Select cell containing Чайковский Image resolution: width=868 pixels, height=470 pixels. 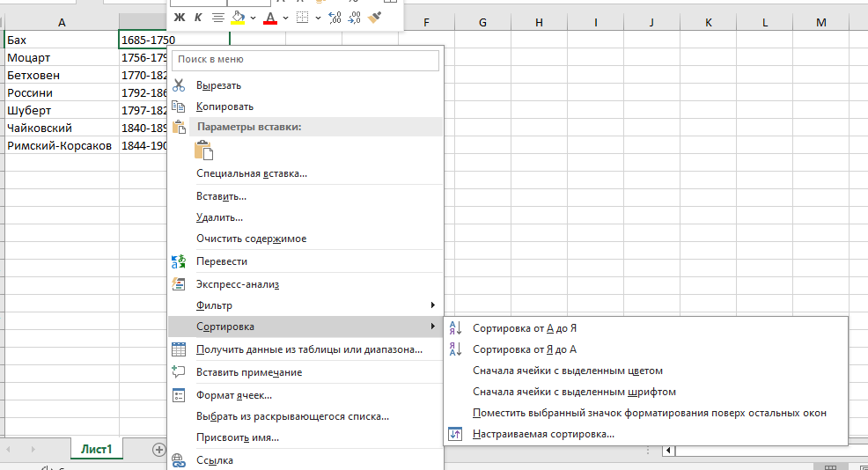pos(62,128)
